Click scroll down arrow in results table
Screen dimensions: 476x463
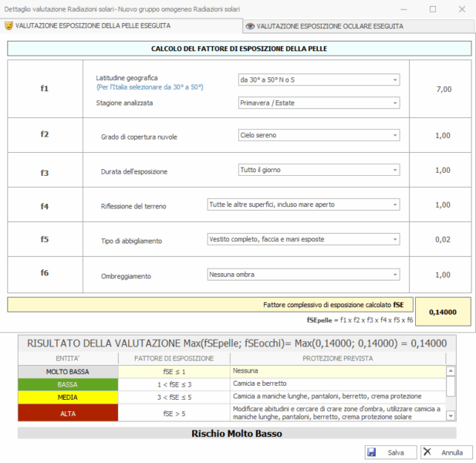click(451, 416)
